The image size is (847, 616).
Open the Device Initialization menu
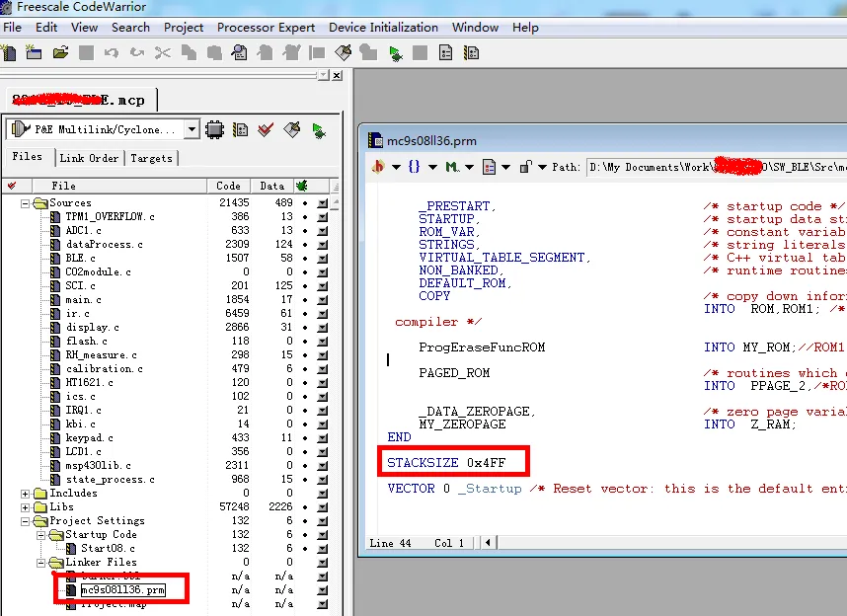tap(384, 27)
